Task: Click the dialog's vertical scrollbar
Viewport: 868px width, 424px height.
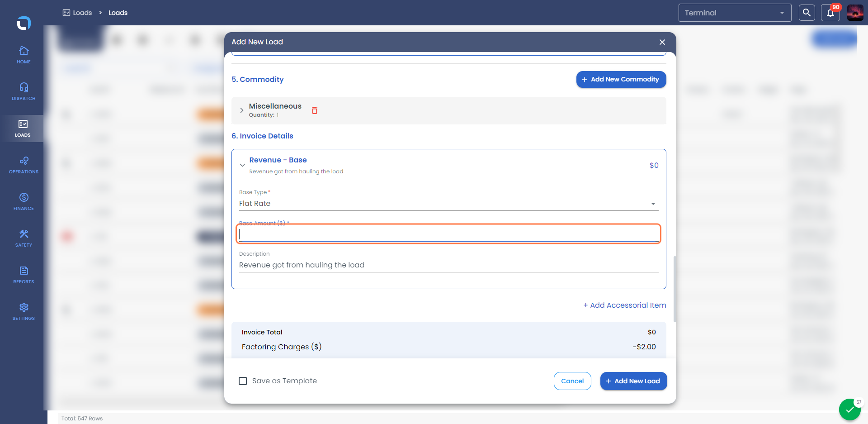Action: (675, 290)
